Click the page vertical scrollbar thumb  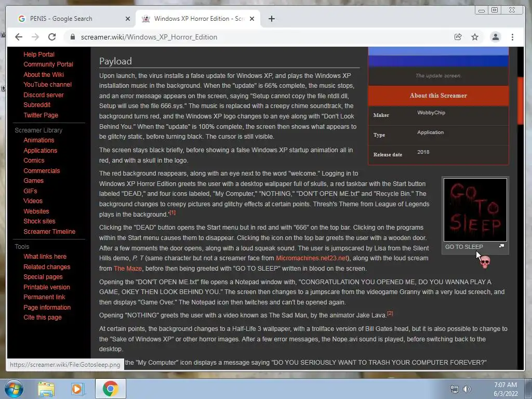(521, 100)
